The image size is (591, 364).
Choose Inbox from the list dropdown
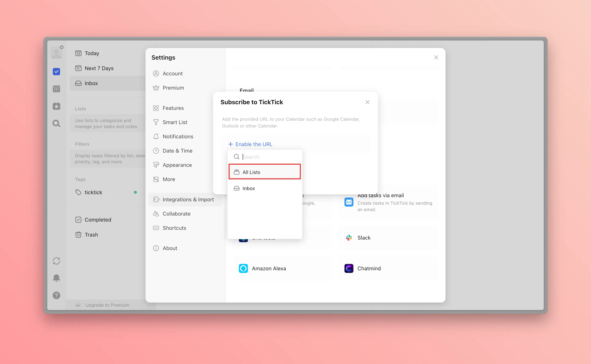pyautogui.click(x=249, y=188)
